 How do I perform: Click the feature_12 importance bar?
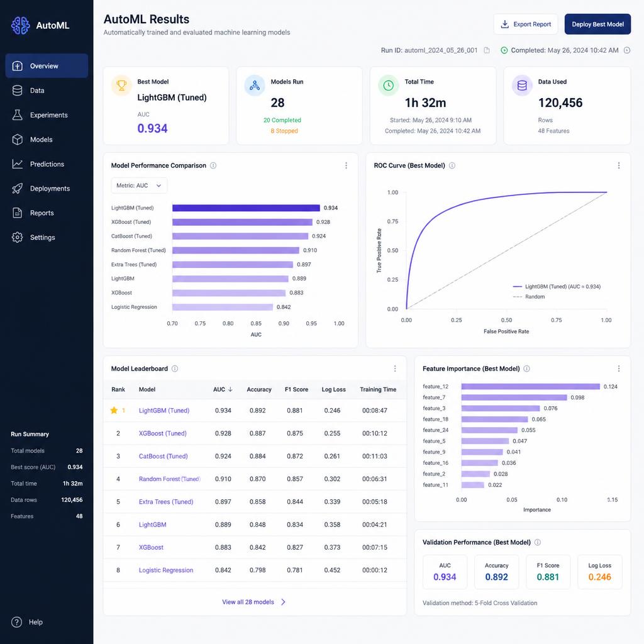coord(530,387)
